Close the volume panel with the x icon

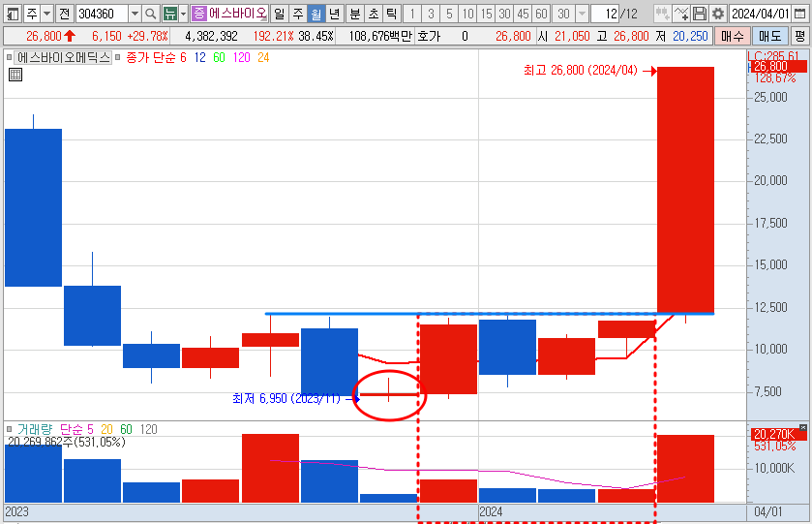[802, 427]
